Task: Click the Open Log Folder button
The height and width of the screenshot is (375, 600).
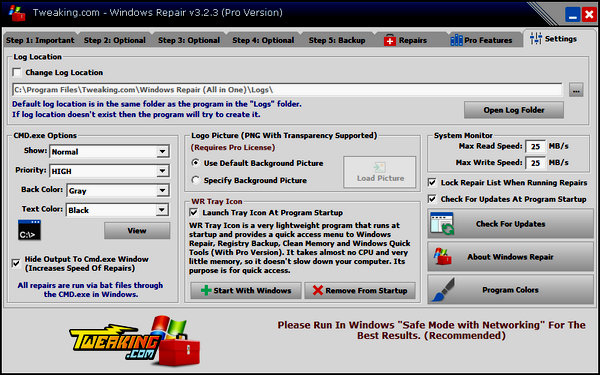Action: 514,110
